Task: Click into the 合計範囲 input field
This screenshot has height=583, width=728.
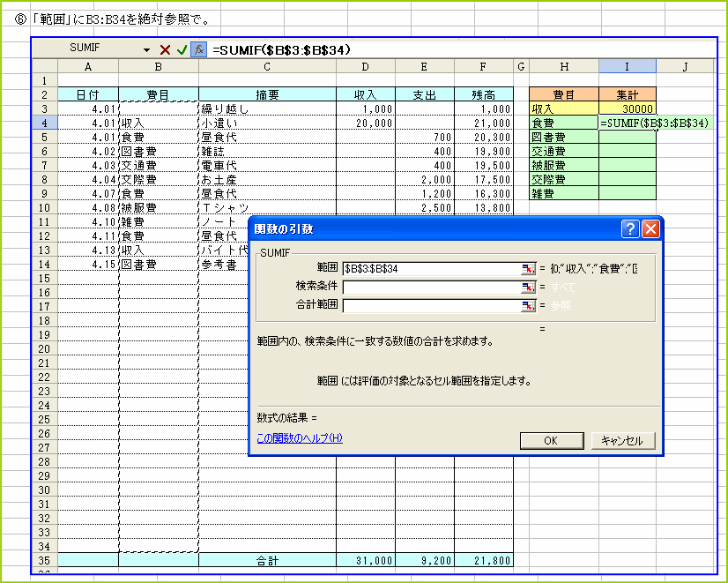Action: point(431,306)
